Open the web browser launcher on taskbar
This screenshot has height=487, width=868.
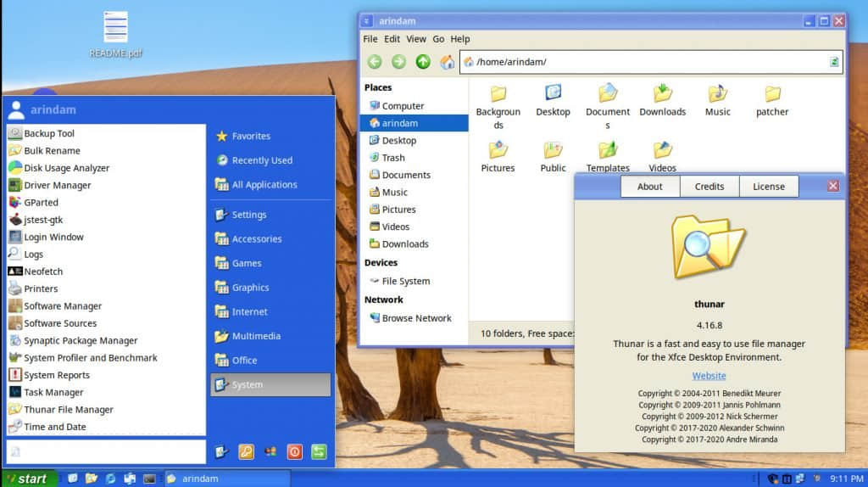(111, 479)
